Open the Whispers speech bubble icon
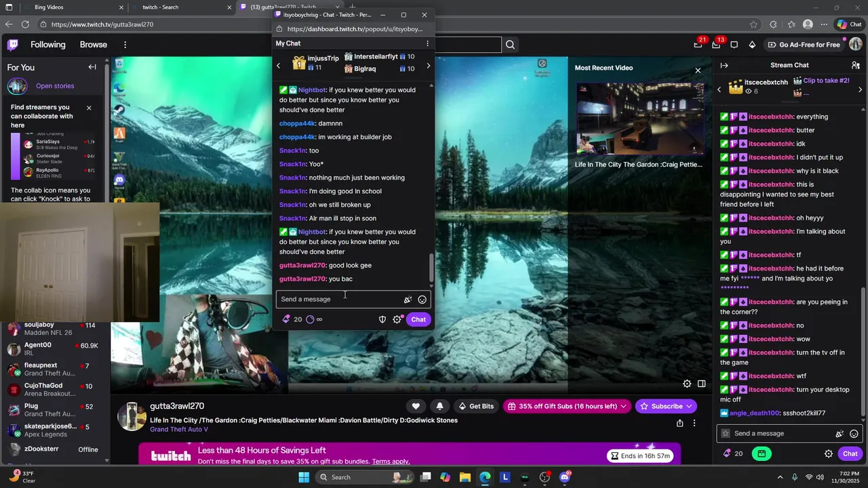This screenshot has height=488, width=868. coord(734,45)
